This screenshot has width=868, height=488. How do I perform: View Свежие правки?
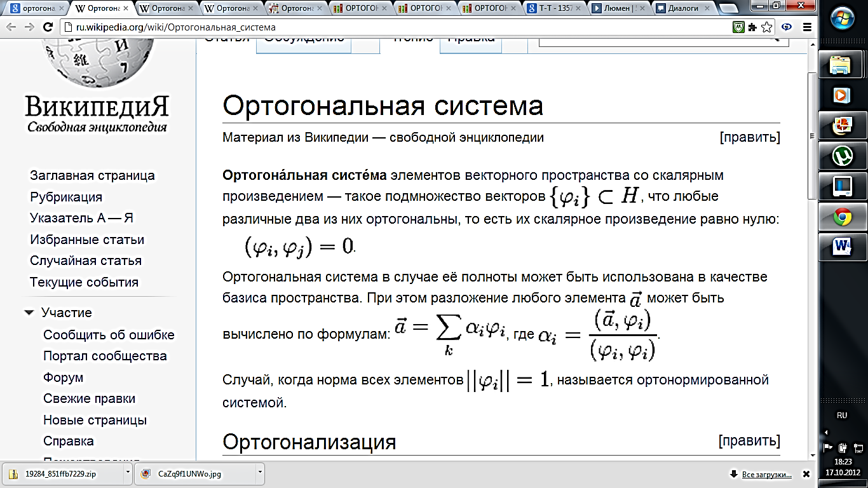click(x=89, y=398)
